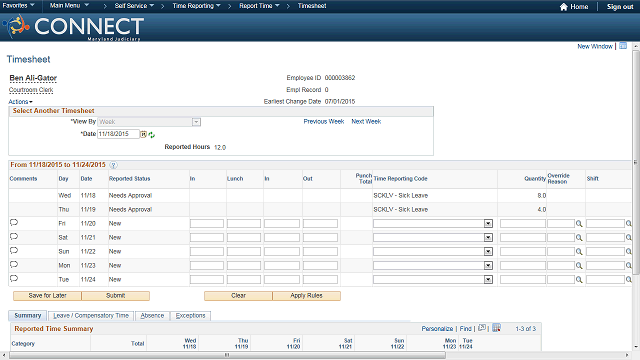Click the horizontal scrollbar thumb
Viewport: 640px width, 360px height.
pyautogui.click(x=227, y=355)
